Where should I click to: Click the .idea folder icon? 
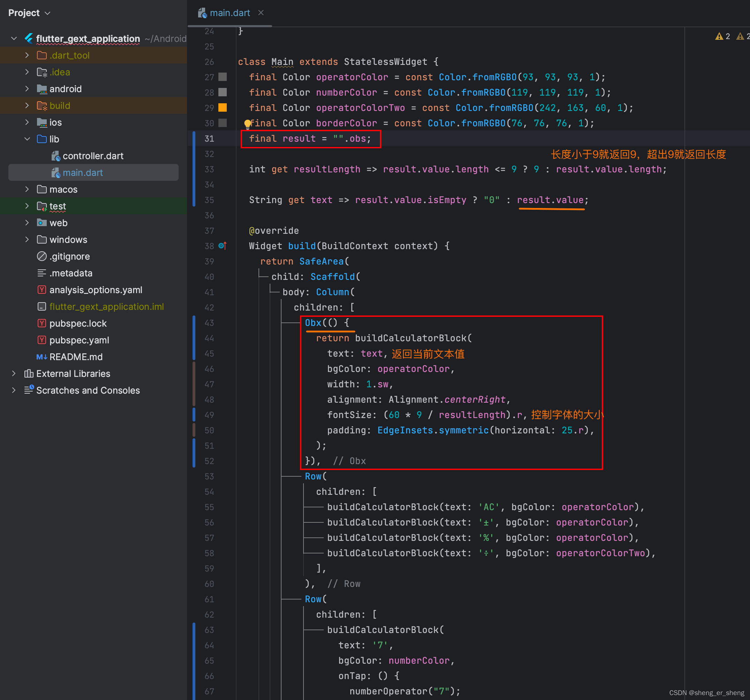[42, 72]
